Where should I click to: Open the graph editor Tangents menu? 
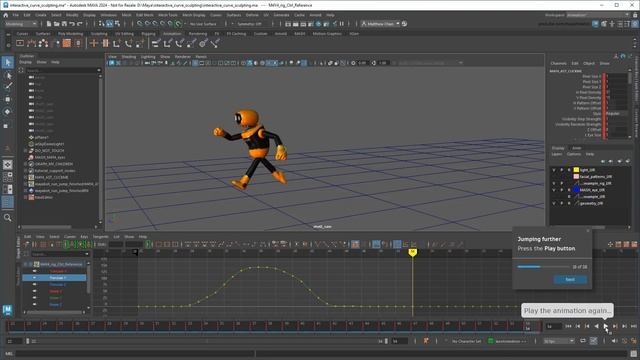coord(101,237)
